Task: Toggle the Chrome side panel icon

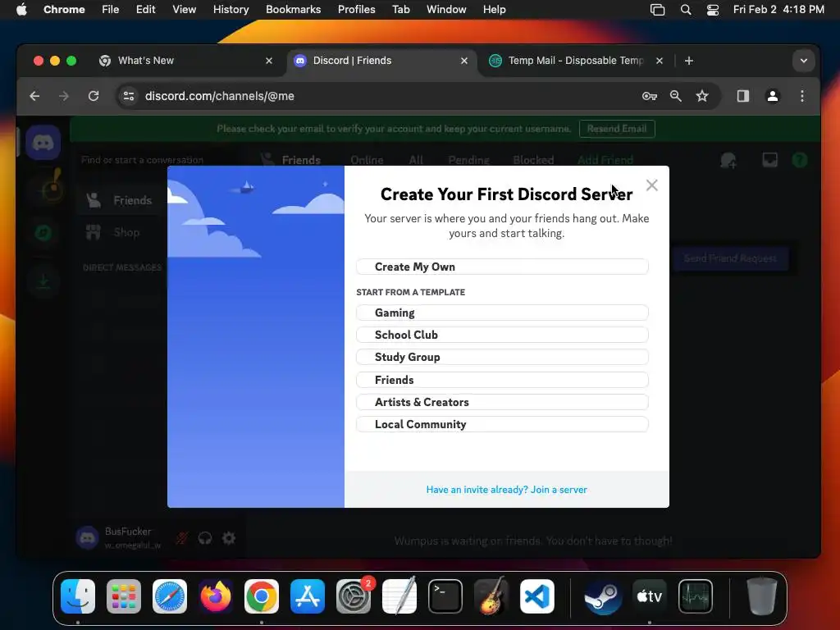Action: [x=743, y=96]
